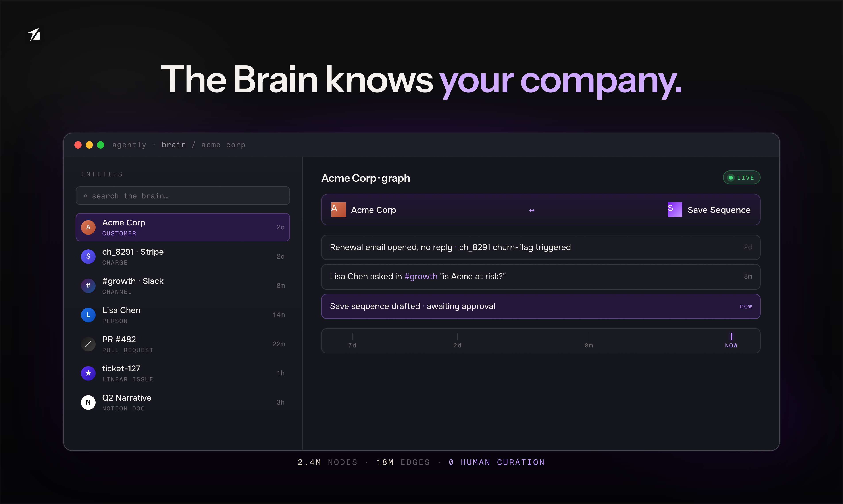Select the Lisa Chen person entity
The width and height of the screenshot is (843, 504).
click(x=183, y=315)
